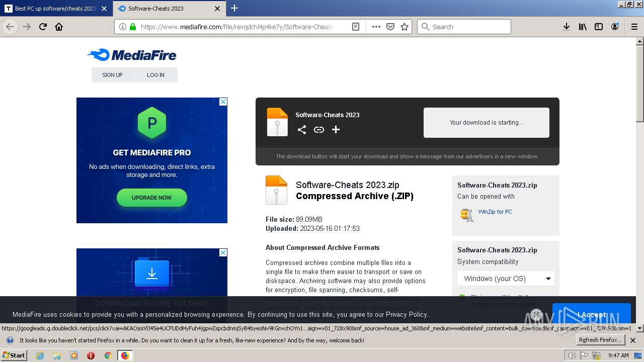
Task: View the green padlock connection details
Action: [x=133, y=27]
